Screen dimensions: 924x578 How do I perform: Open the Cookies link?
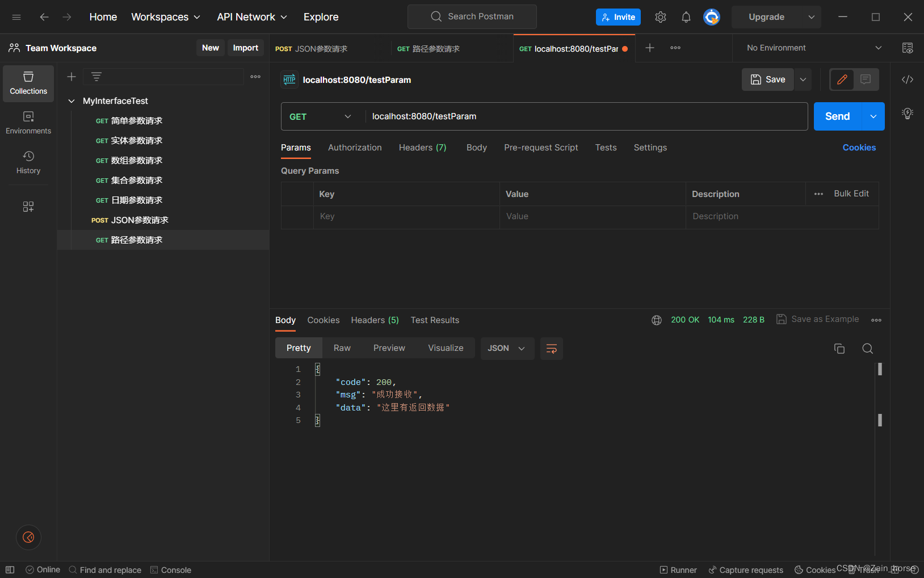[x=859, y=148]
